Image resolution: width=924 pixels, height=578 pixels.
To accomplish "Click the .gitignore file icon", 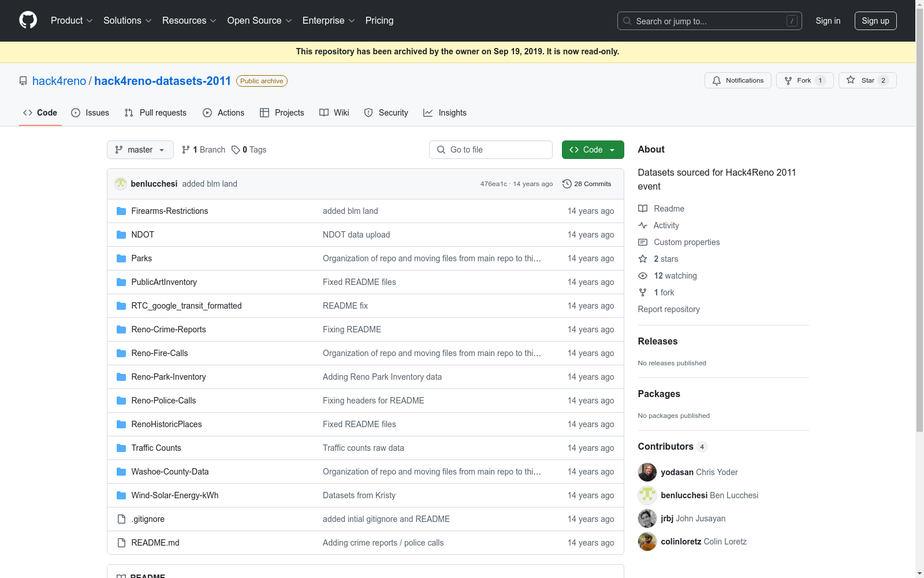I will pos(121,519).
